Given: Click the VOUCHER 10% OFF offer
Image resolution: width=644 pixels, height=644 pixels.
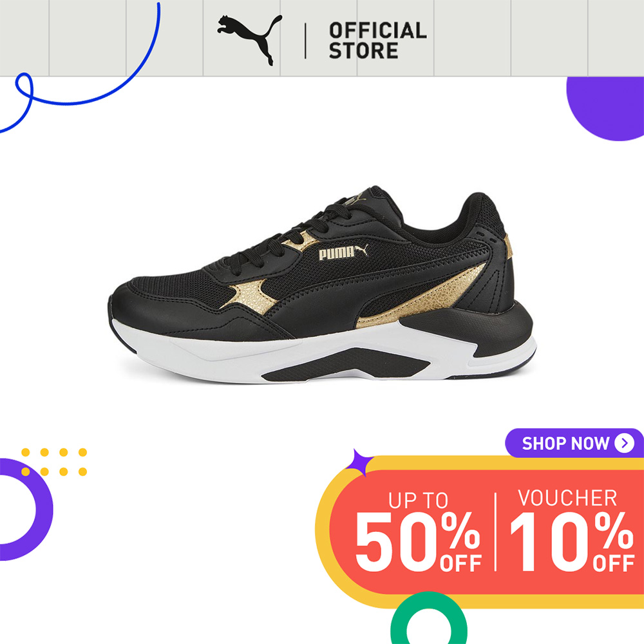Looking at the screenshot, I should [572, 531].
